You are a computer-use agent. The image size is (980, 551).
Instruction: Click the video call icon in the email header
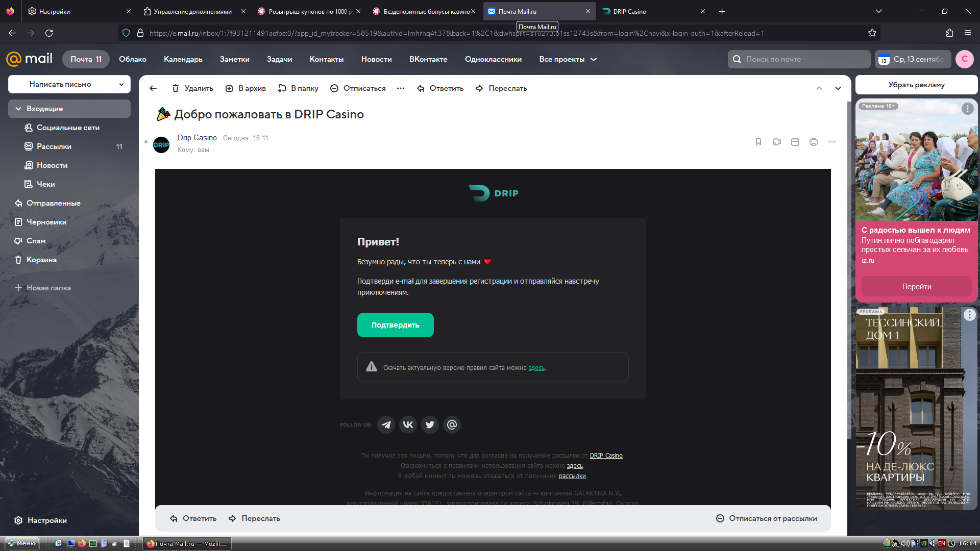coord(777,142)
